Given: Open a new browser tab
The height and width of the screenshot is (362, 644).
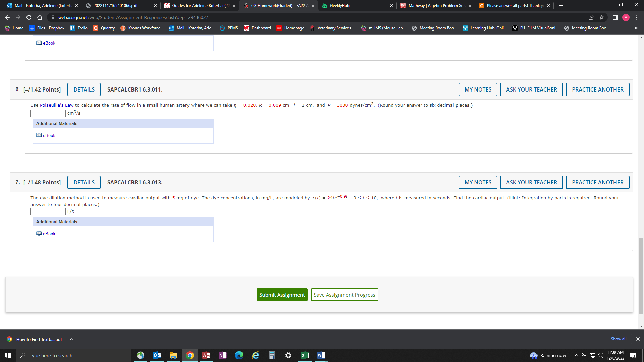Looking at the screenshot, I should coord(561,6).
